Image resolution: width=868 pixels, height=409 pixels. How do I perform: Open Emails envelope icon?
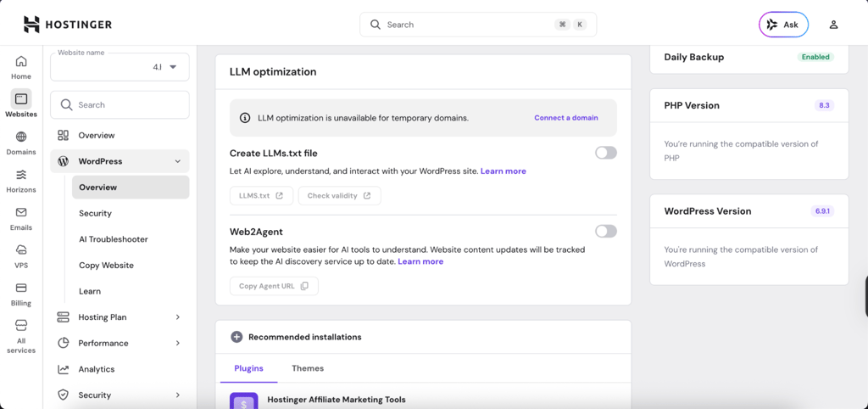21,212
